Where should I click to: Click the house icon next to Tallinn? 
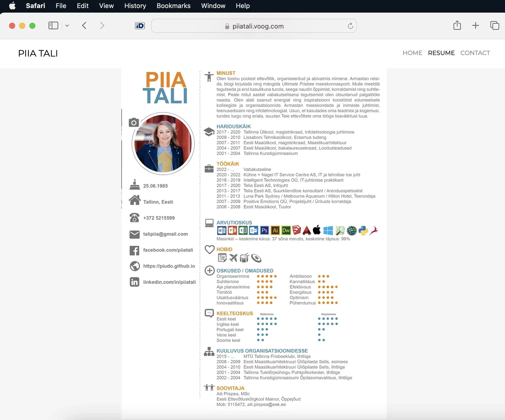click(x=135, y=200)
